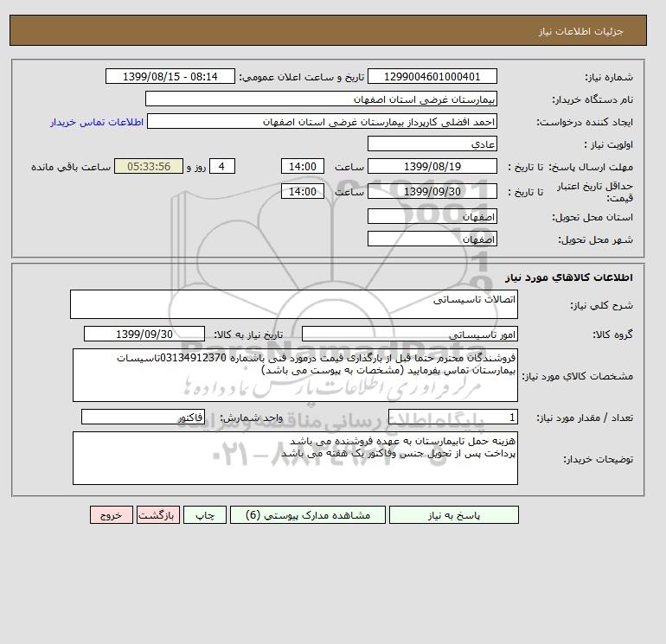Viewport: 666px width, 644px height.
Task: Click label استان محل تحویل
Action: coord(592,217)
